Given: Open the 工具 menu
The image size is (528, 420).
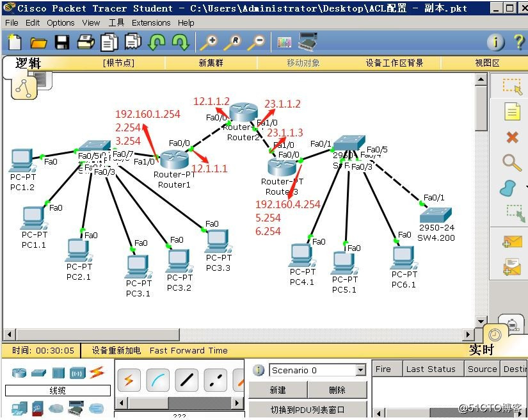Looking at the screenshot, I should point(116,22).
